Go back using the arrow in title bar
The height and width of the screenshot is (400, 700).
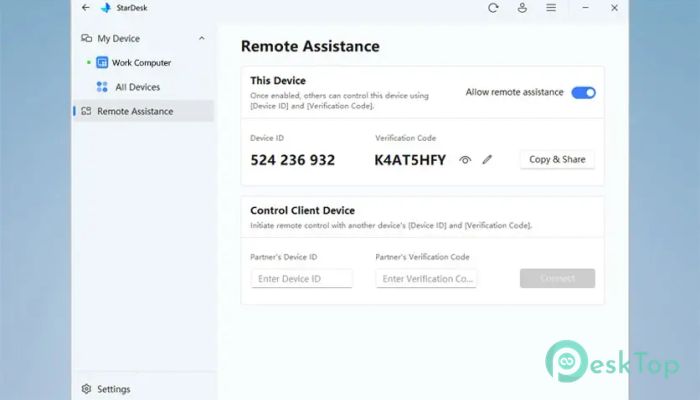point(86,8)
